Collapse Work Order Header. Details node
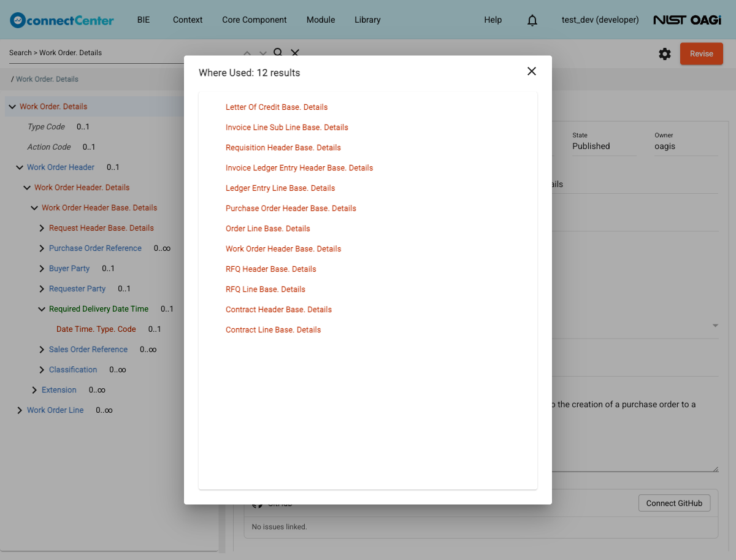The image size is (736, 560). [27, 188]
